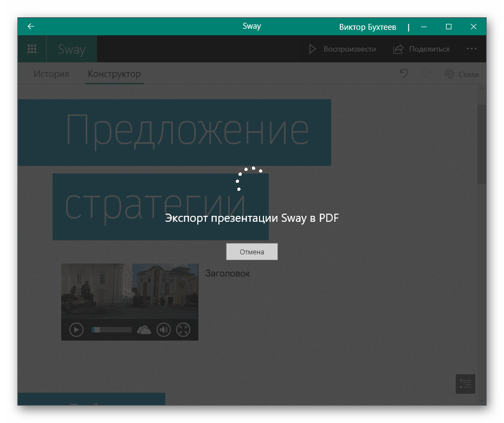504x423 pixels.
Task: Play the presentation with Воспроизвести
Action: (x=342, y=49)
